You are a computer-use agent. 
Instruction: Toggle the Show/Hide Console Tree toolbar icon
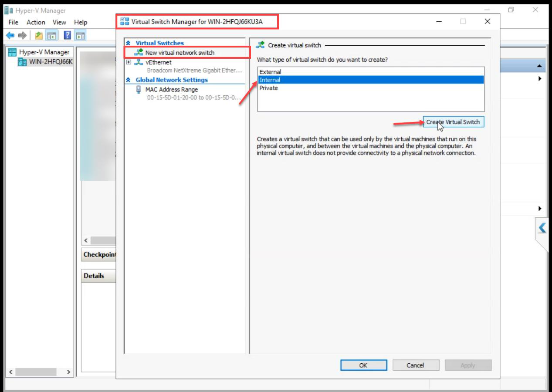pos(52,35)
